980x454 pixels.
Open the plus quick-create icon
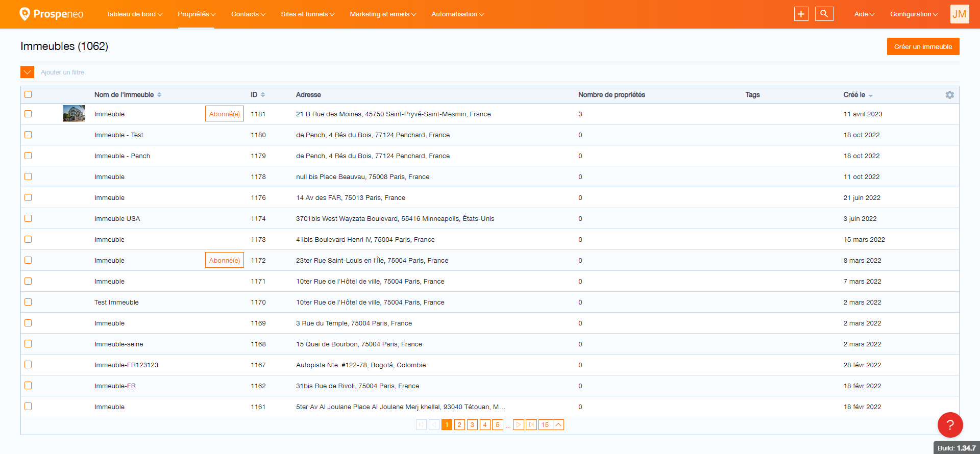click(801, 14)
